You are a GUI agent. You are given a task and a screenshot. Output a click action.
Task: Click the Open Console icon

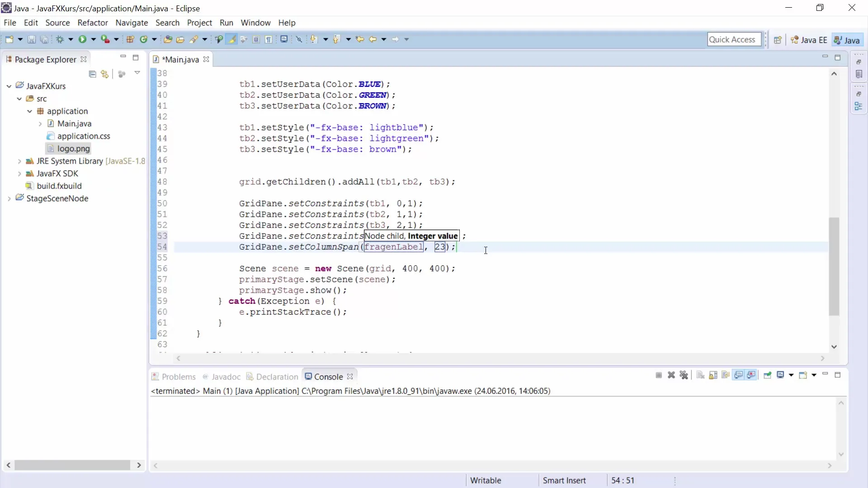coord(803,375)
